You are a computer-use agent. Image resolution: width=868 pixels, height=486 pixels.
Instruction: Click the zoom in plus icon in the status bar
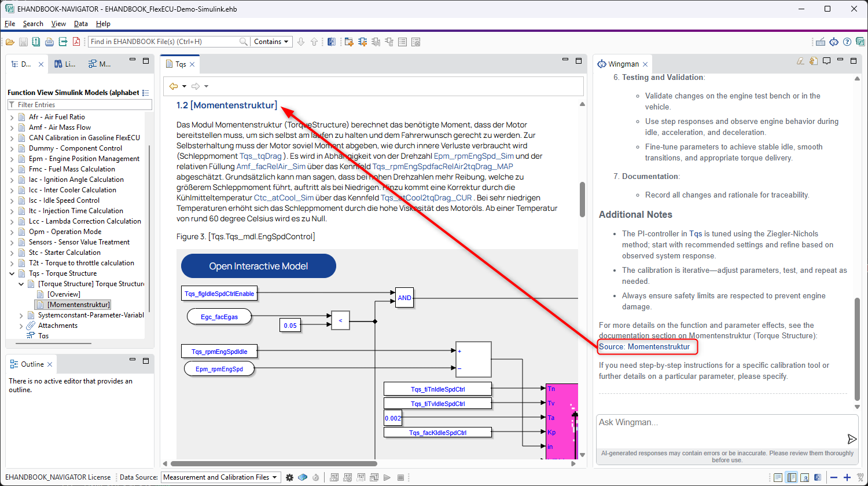click(847, 478)
